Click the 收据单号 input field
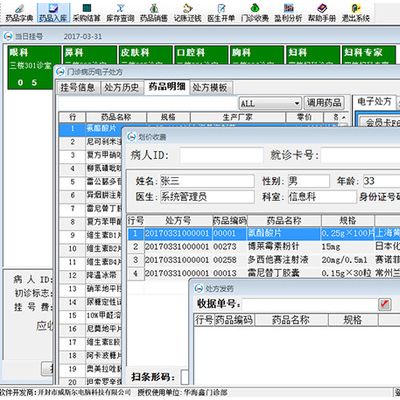 [309, 304]
